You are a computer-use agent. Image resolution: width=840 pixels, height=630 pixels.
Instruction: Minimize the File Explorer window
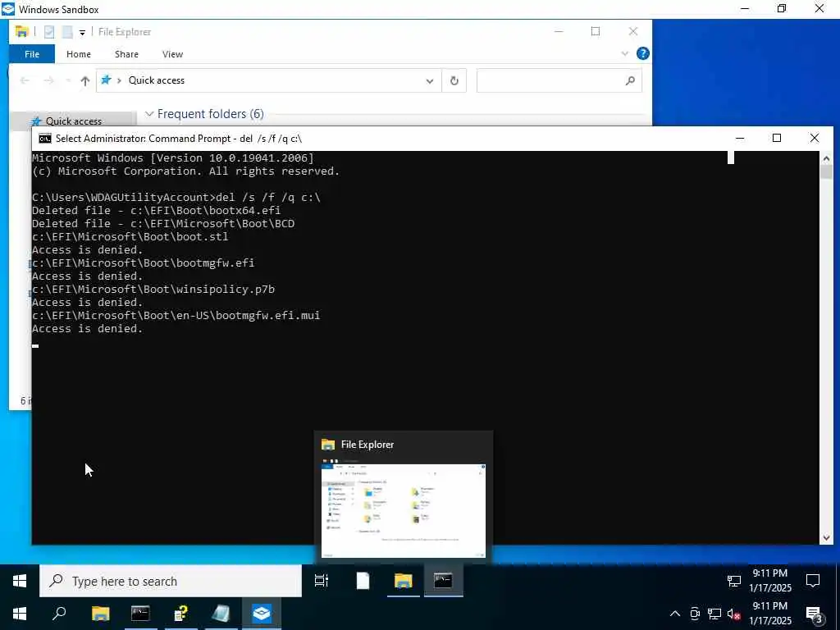pos(558,31)
